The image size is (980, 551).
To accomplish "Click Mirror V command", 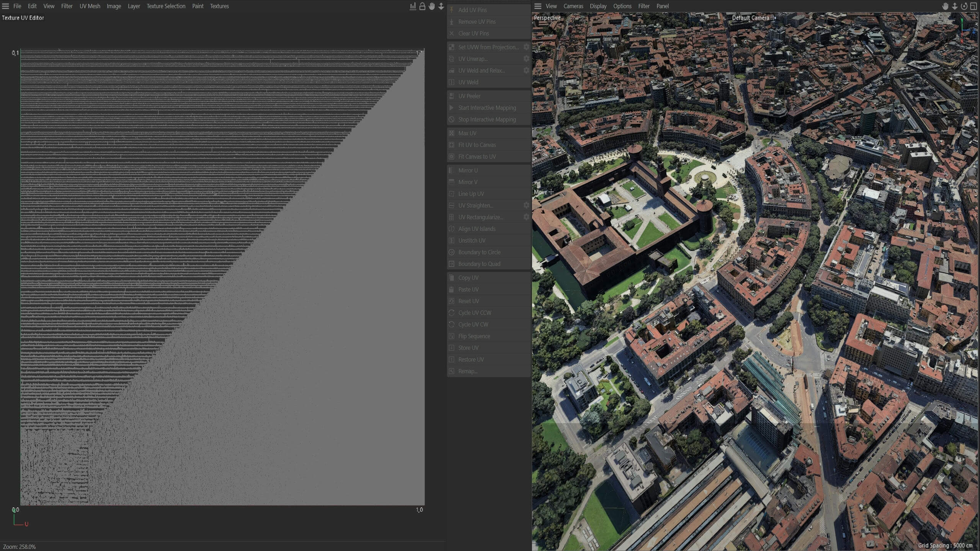I will (x=488, y=182).
